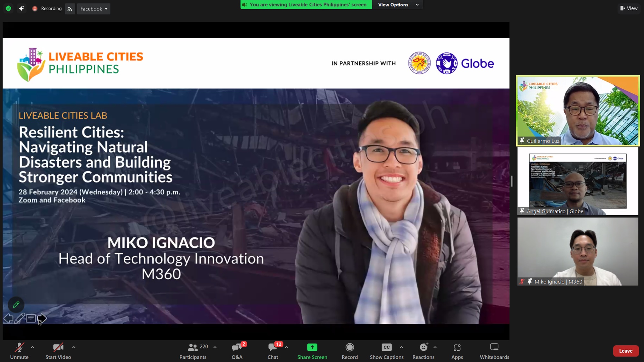Click the participant count 220

click(x=204, y=347)
